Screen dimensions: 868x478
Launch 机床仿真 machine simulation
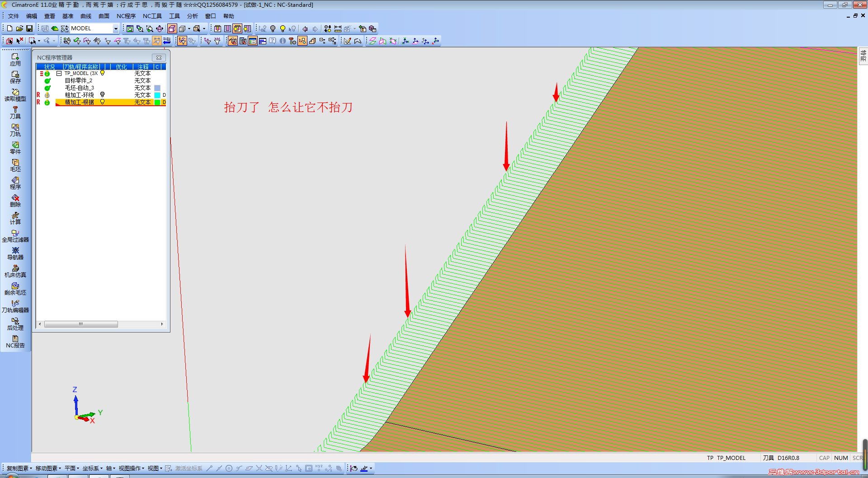click(15, 271)
